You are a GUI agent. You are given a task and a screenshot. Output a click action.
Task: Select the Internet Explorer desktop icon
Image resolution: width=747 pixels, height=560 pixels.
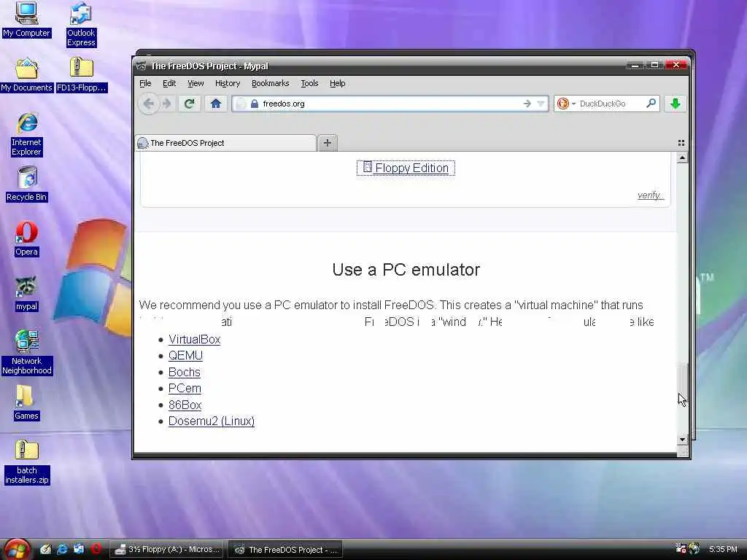pyautogui.click(x=27, y=134)
